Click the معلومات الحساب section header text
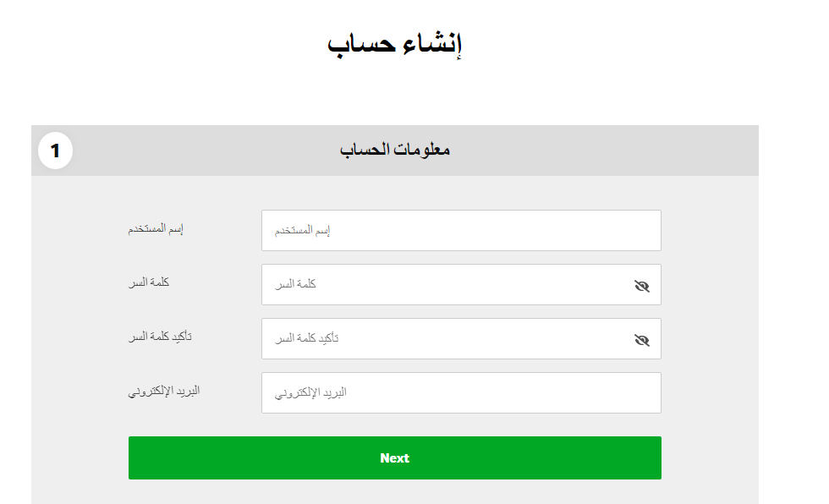 (395, 151)
